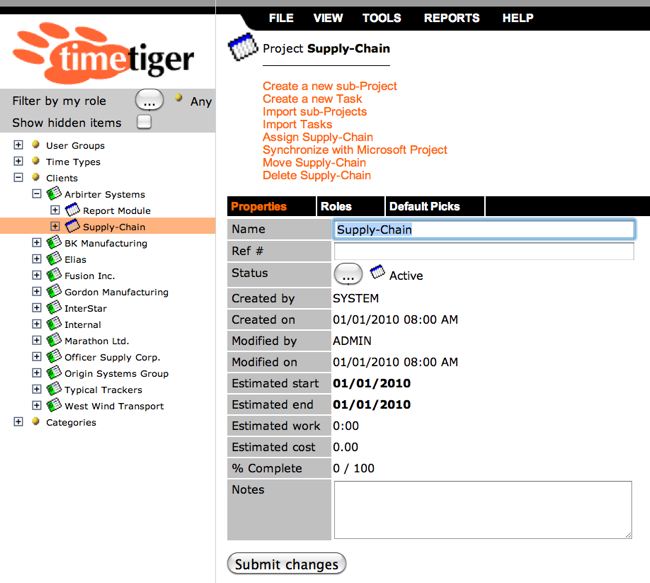Click into the Notes text area
This screenshot has height=583, width=650.
(483, 510)
